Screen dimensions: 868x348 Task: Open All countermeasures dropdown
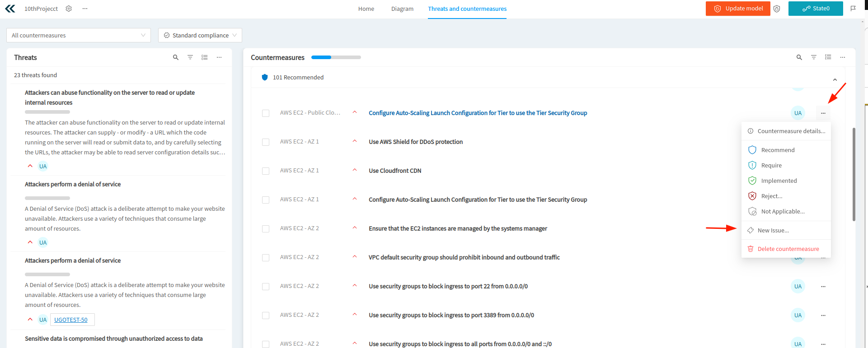tap(79, 35)
